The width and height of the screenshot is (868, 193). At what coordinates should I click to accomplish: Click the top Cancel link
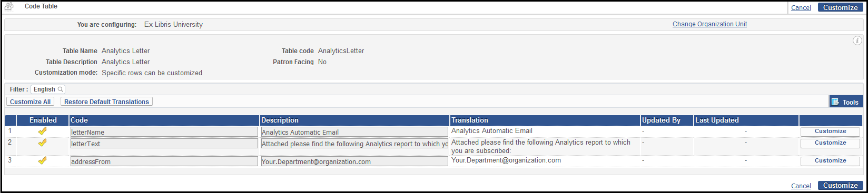click(801, 8)
